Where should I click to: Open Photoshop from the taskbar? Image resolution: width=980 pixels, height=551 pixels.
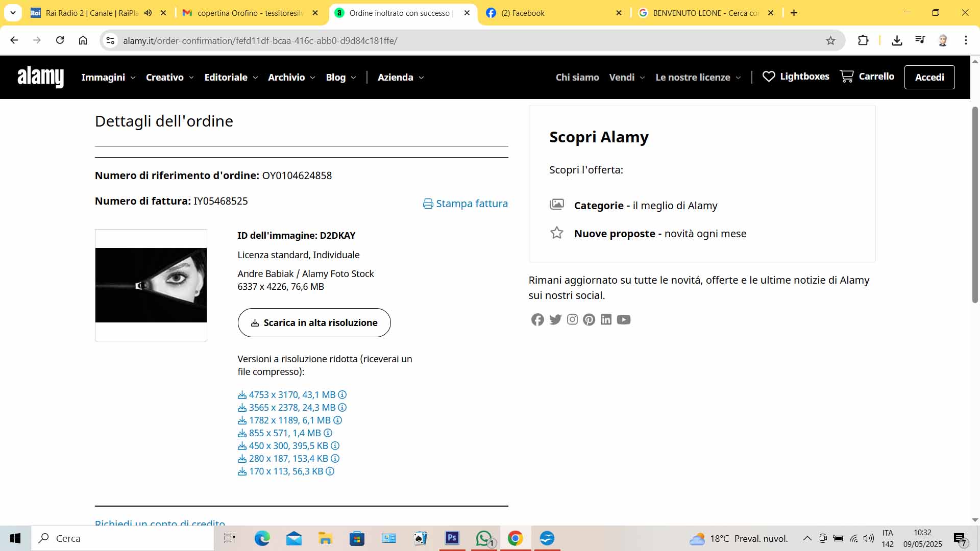(452, 538)
